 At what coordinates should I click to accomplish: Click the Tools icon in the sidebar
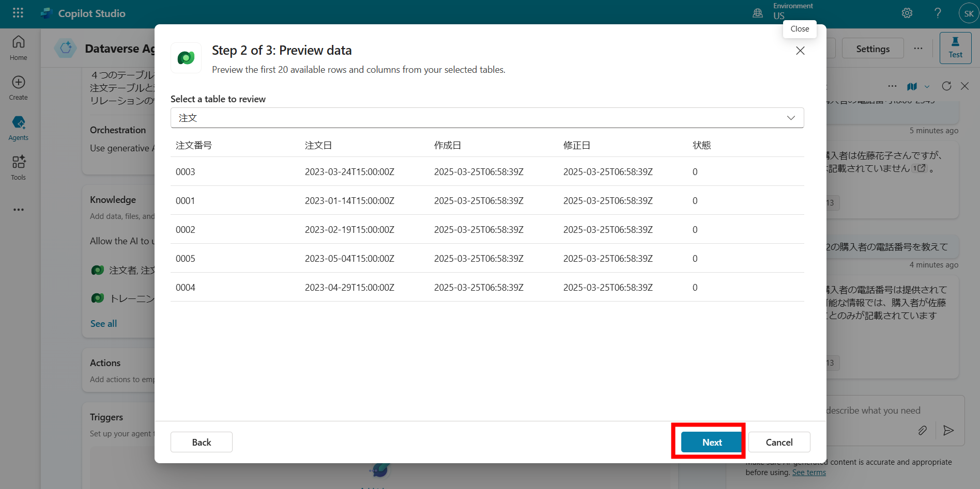[x=18, y=167]
